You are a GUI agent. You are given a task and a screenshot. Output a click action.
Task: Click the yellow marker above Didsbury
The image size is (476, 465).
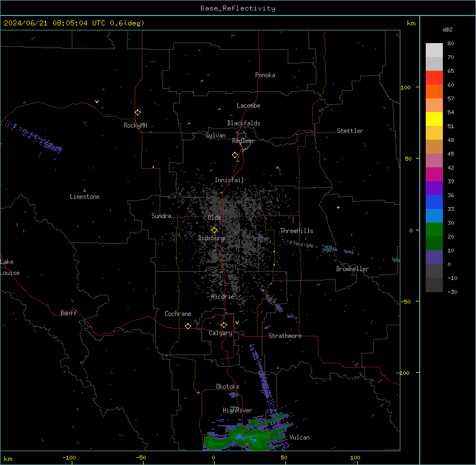point(214,230)
